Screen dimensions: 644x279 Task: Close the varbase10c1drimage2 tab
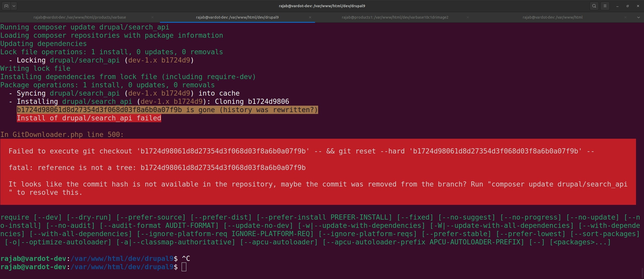click(467, 17)
